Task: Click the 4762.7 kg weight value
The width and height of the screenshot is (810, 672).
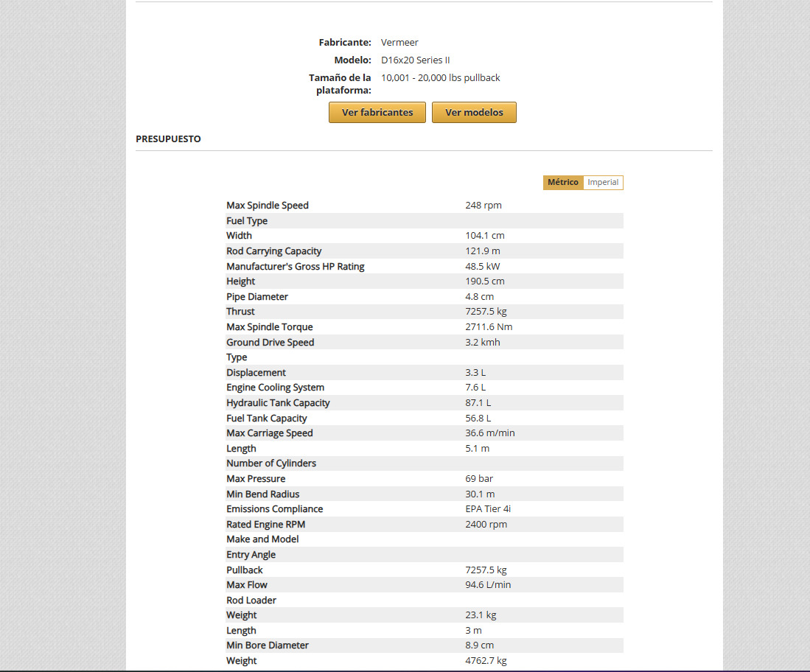Action: point(486,661)
